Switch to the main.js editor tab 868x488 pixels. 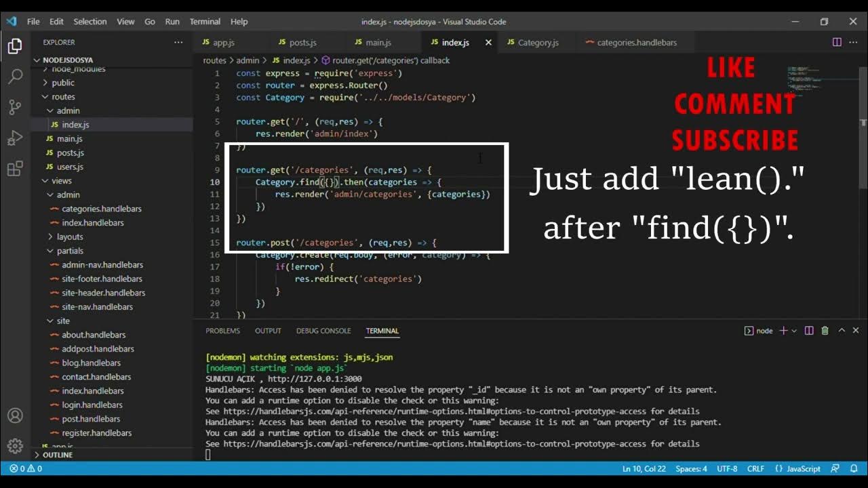(384, 42)
